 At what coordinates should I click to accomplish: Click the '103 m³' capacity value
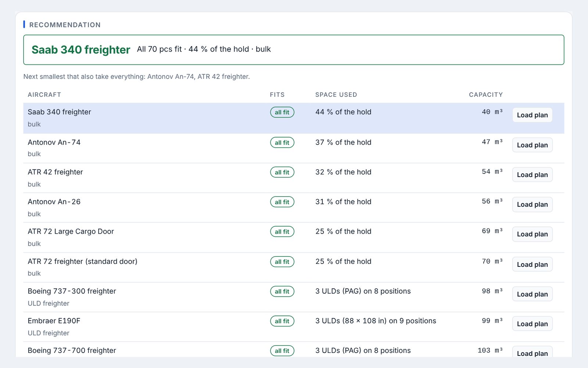490,350
